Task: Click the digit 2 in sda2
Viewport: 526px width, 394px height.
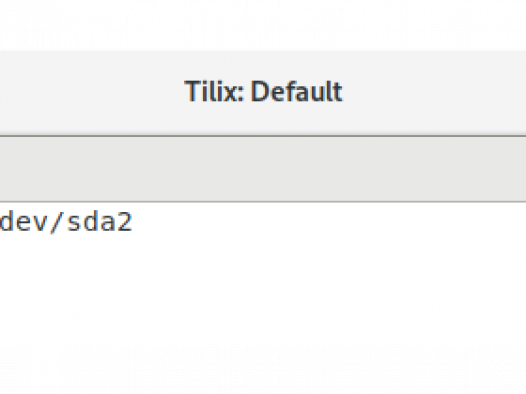Action: pos(124,222)
